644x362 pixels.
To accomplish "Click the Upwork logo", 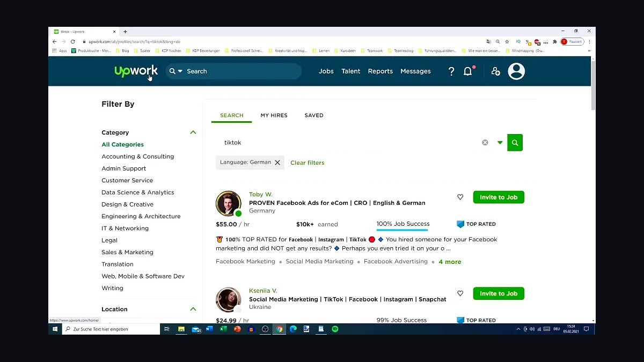I will tap(136, 71).
